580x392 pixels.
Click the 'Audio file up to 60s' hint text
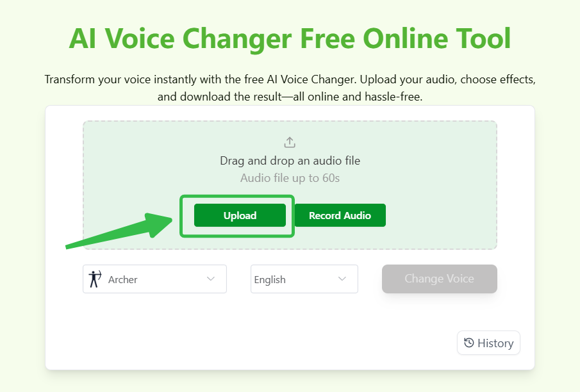(289, 178)
